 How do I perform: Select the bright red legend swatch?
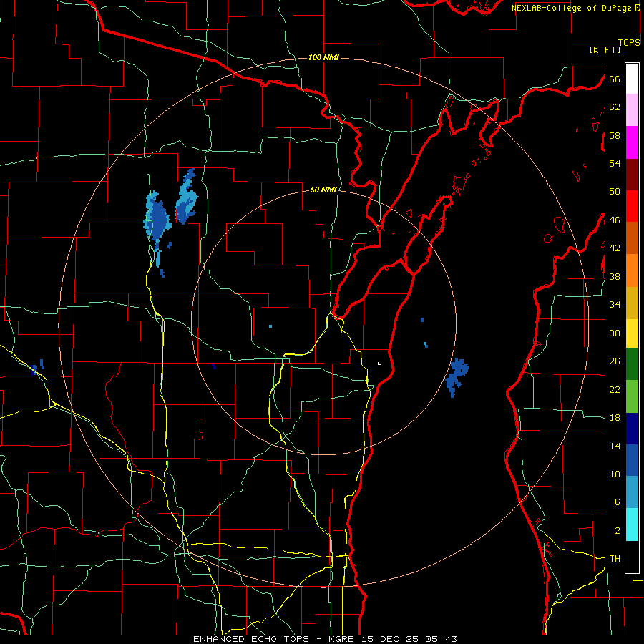pyautogui.click(x=632, y=206)
